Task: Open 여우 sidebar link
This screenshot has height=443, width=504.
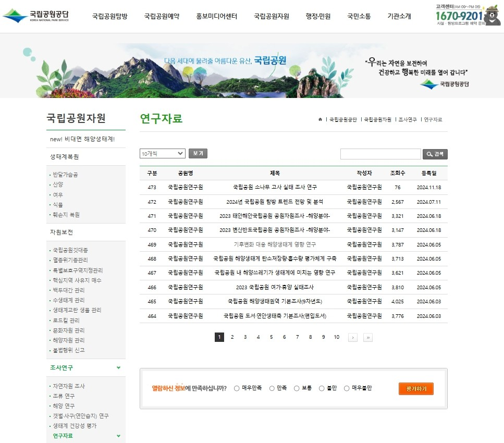Action: [58, 195]
